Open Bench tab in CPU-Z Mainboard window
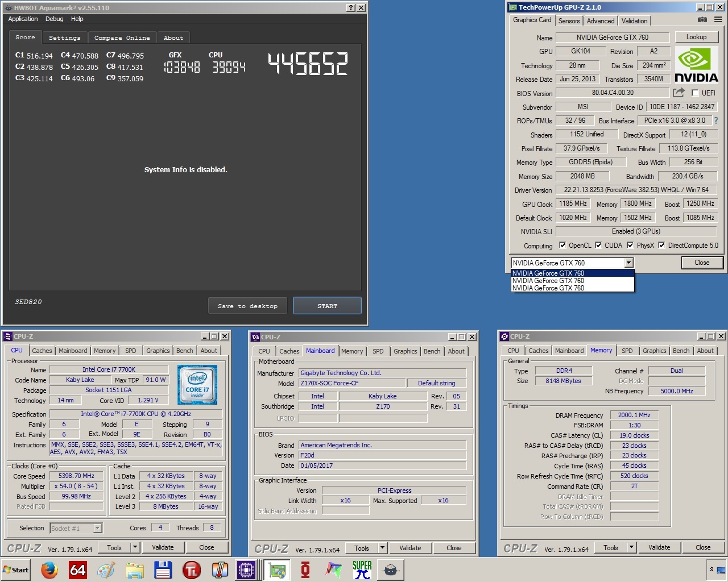Screen dimensions: 728x582 [x=432, y=351]
